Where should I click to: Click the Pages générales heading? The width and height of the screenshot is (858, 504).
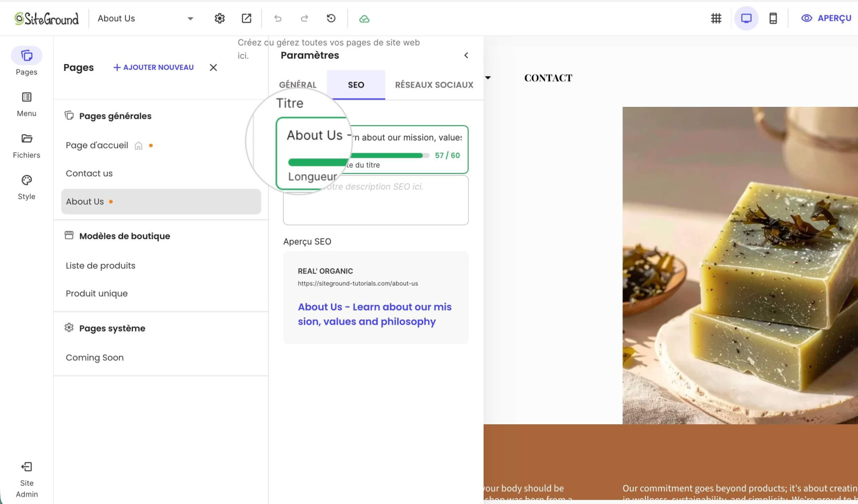click(x=115, y=116)
